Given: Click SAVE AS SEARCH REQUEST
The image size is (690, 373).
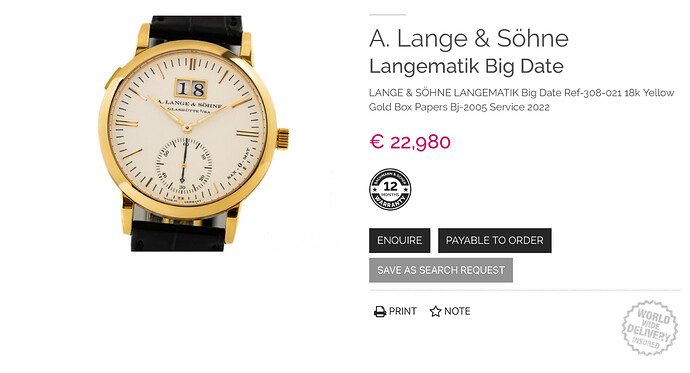Looking at the screenshot, I should (441, 270).
